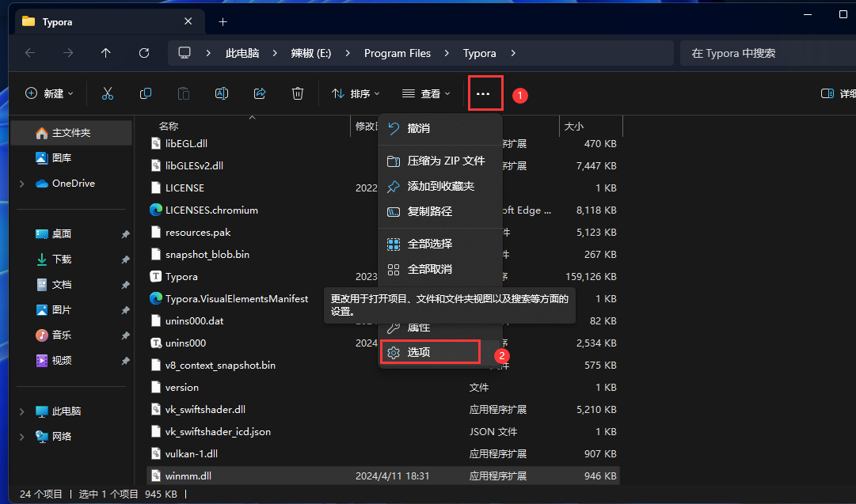Image resolution: width=856 pixels, height=504 pixels.
Task: Click the Paste clipboard icon
Action: pyautogui.click(x=184, y=94)
